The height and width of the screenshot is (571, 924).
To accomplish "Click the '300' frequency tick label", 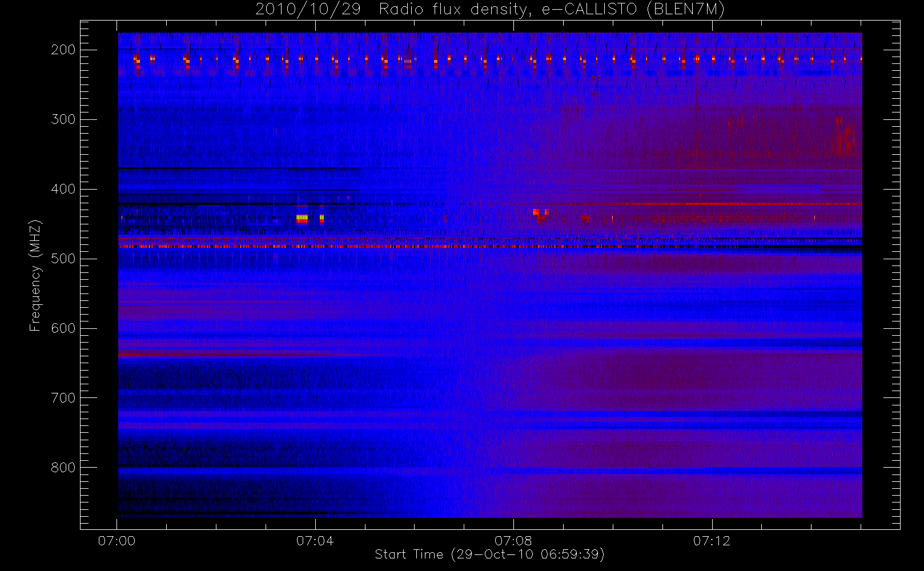I will pos(63,119).
